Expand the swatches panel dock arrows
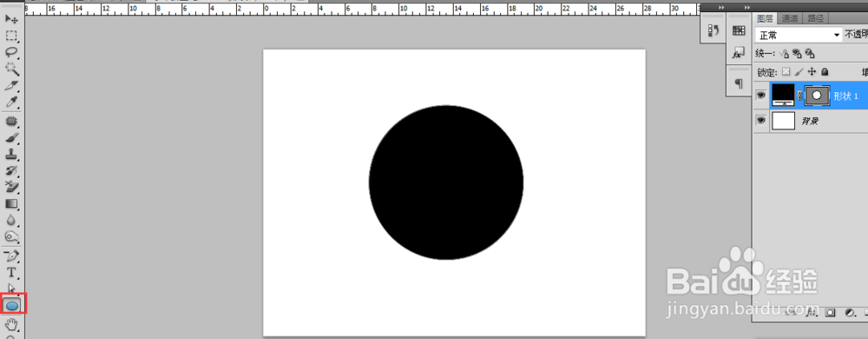Image resolution: width=868 pixels, height=339 pixels. [x=746, y=7]
